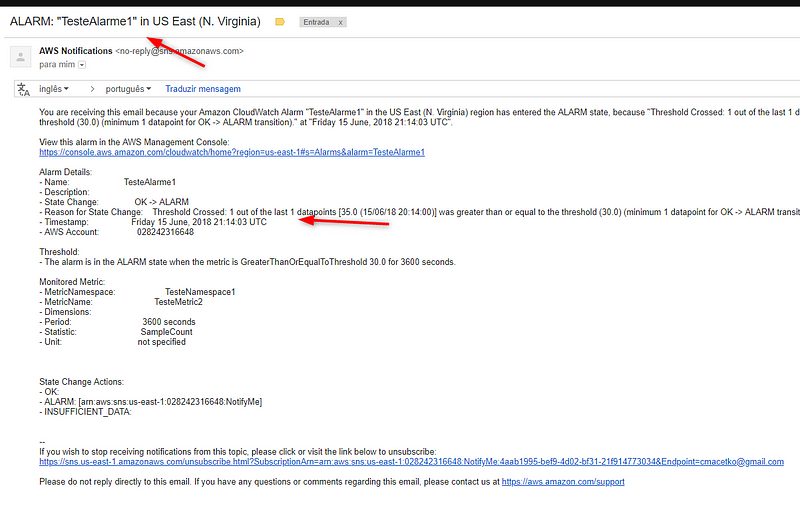Click the 'Traduzir mensagem' link
This screenshot has width=800, height=506.
click(x=203, y=89)
